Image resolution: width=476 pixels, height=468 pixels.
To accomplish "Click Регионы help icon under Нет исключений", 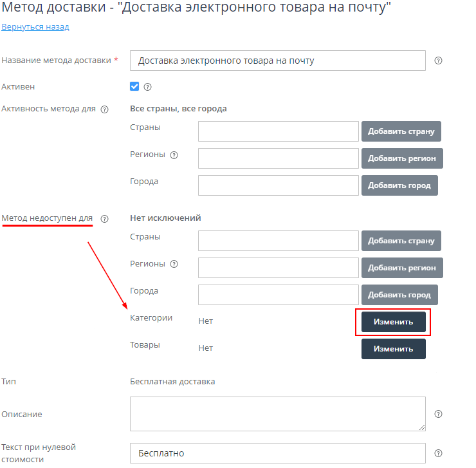I will click(x=174, y=264).
